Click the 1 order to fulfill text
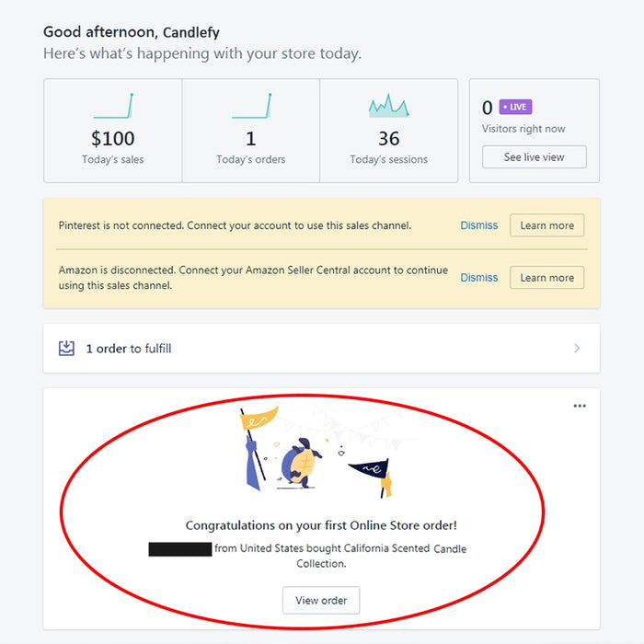 129,349
